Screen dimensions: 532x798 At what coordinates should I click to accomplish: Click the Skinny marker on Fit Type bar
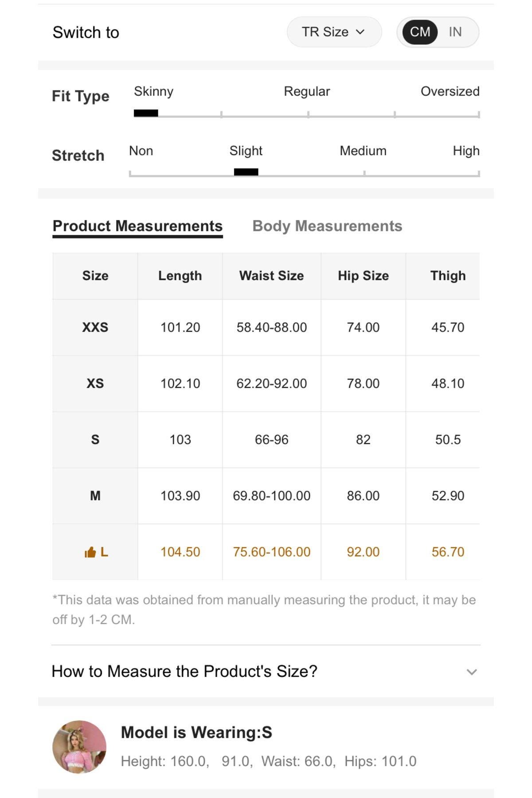point(146,113)
